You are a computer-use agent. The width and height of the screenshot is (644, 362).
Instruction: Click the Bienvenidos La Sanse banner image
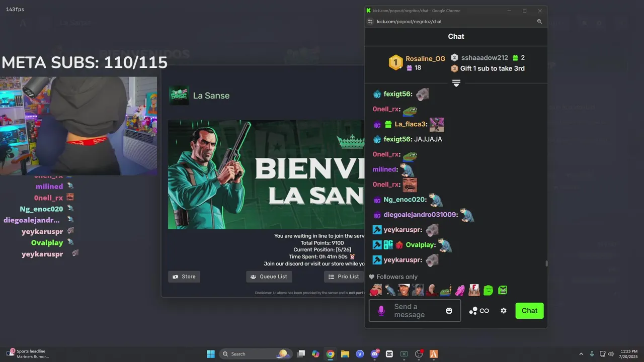(266, 174)
